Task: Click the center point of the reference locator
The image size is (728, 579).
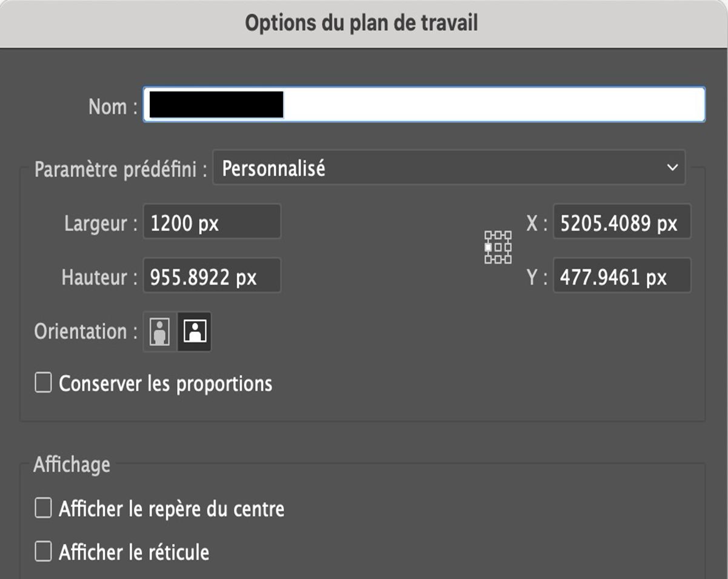Action: coord(498,247)
